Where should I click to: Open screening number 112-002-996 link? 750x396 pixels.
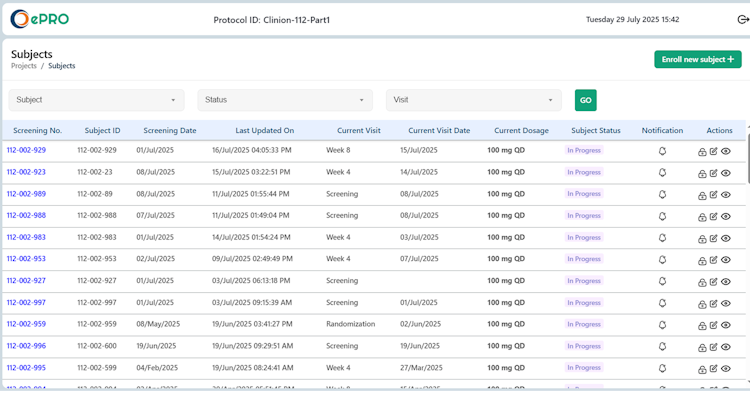[x=26, y=346]
